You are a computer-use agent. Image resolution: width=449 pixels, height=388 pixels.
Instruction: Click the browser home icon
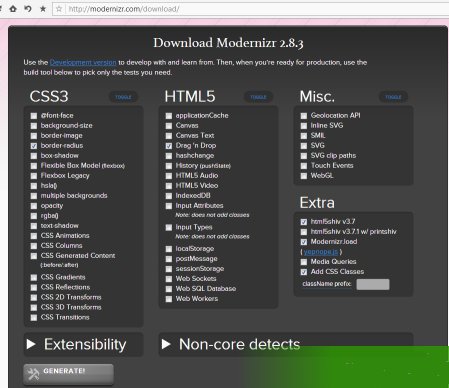tap(13, 9)
